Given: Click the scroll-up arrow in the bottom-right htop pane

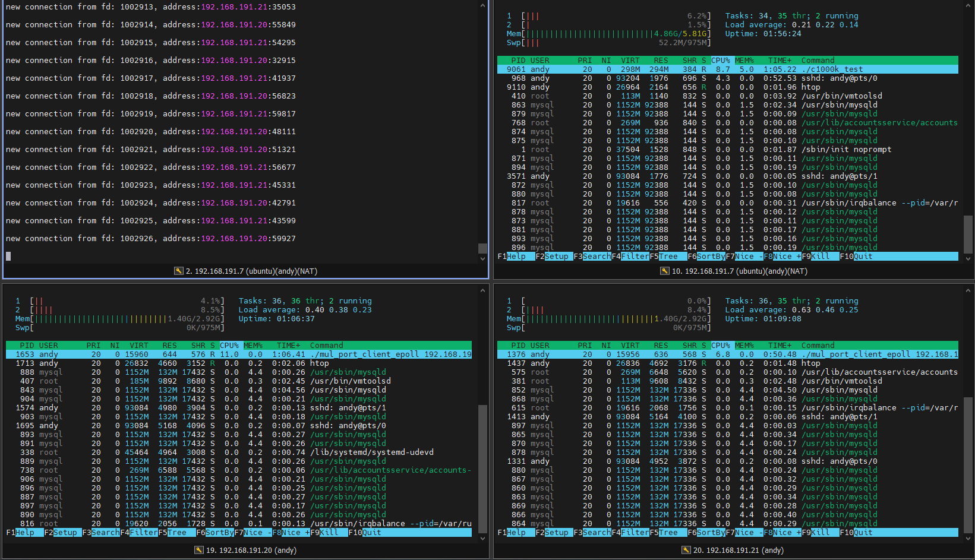Looking at the screenshot, I should coord(968,290).
